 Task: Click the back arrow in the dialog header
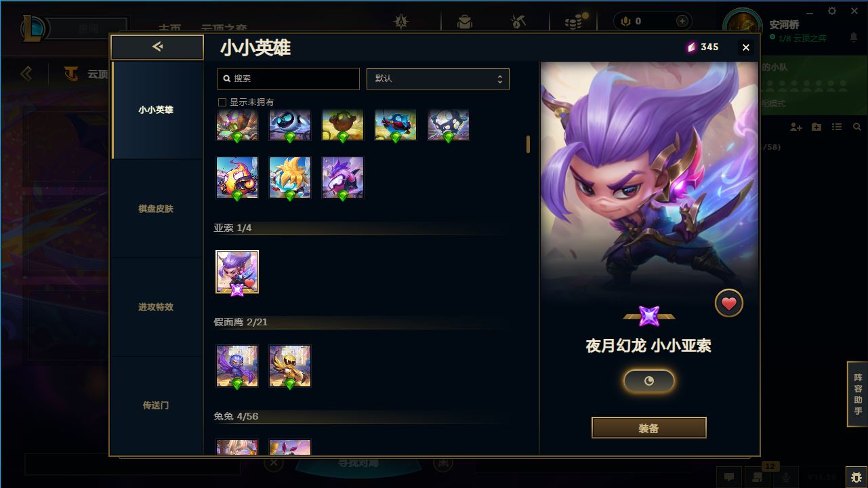[157, 47]
